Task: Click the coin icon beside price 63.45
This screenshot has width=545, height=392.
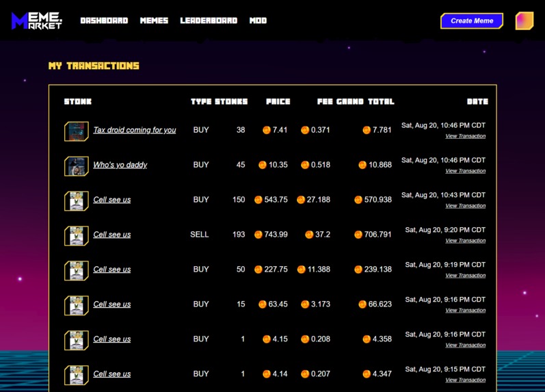Action: pyautogui.click(x=263, y=304)
